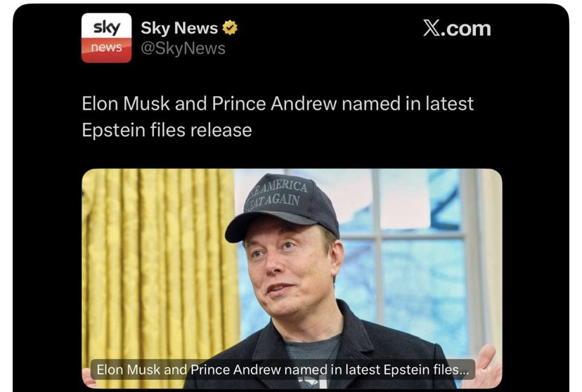Click the '.com' watermark text

pyautogui.click(x=466, y=29)
